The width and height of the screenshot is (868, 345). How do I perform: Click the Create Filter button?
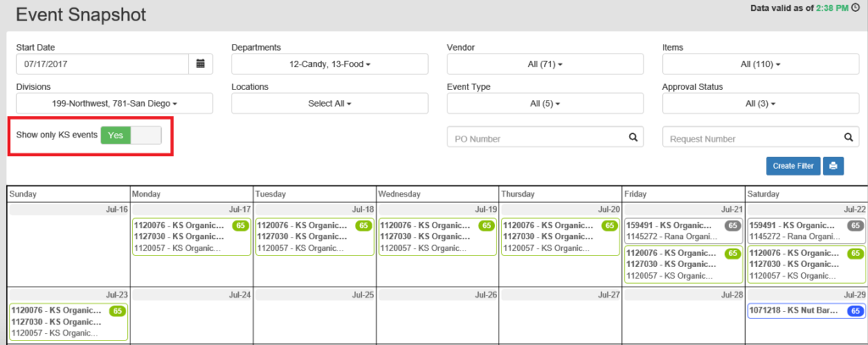[792, 166]
